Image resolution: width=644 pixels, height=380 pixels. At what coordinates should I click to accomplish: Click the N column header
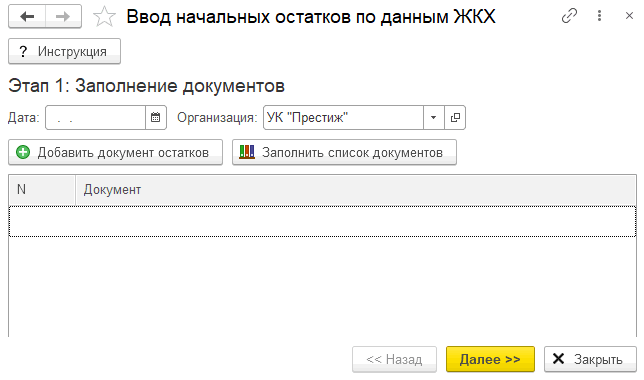pos(42,190)
